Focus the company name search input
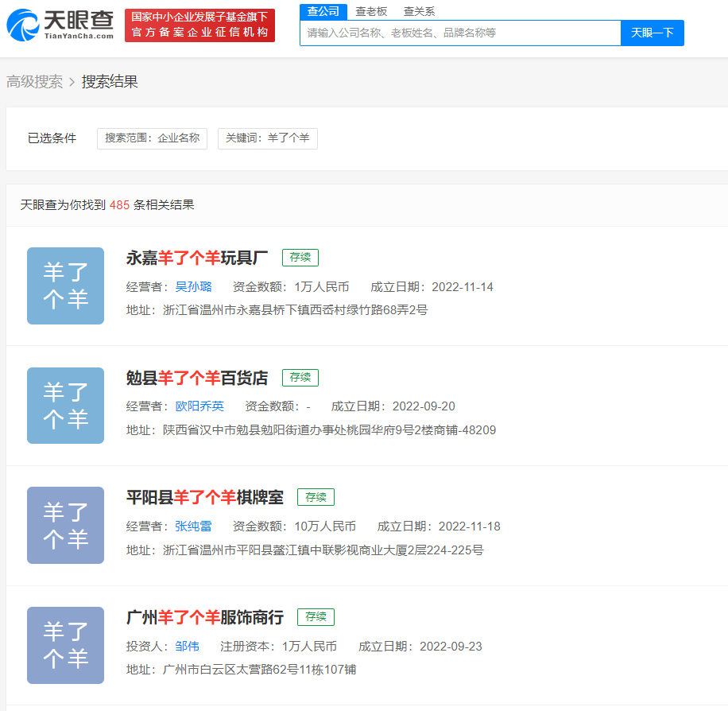Image resolution: width=728 pixels, height=711 pixels. [x=460, y=33]
